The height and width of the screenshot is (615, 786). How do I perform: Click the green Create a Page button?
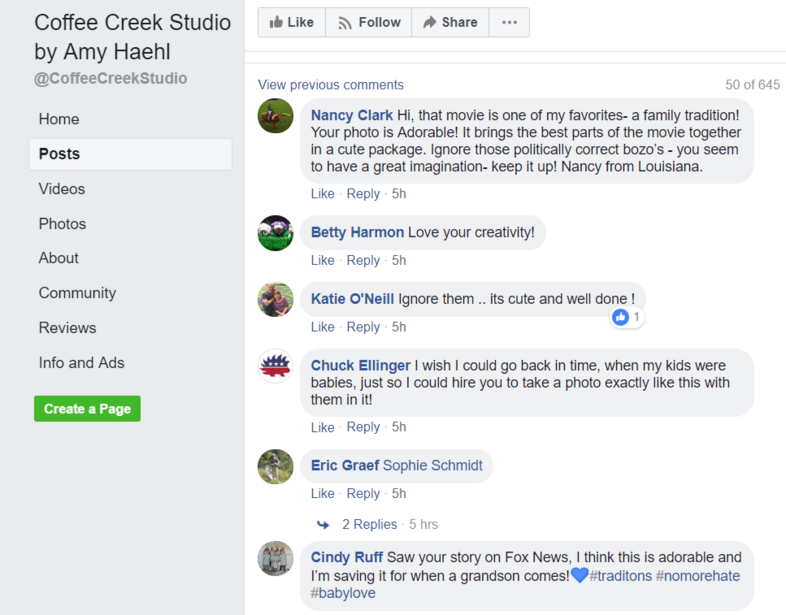pyautogui.click(x=87, y=408)
